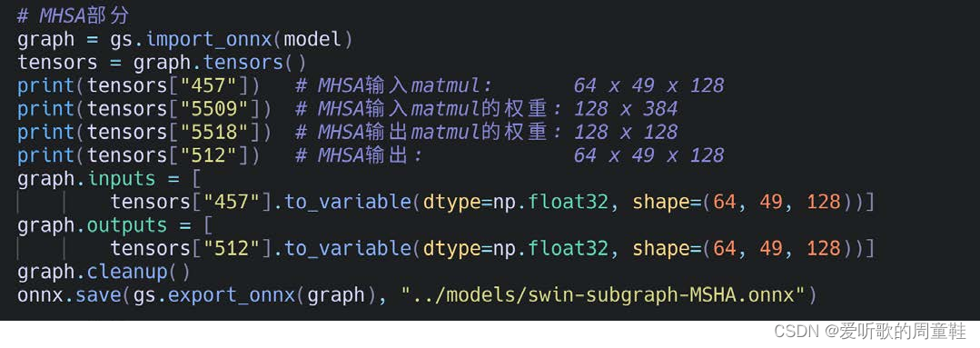Click "to_variable" in the tensors["457"] line

[x=347, y=202]
